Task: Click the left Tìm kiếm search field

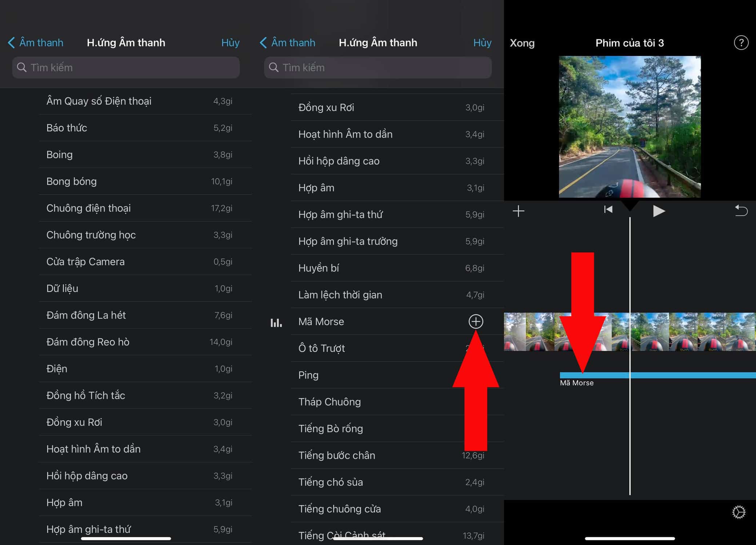Action: tap(126, 68)
